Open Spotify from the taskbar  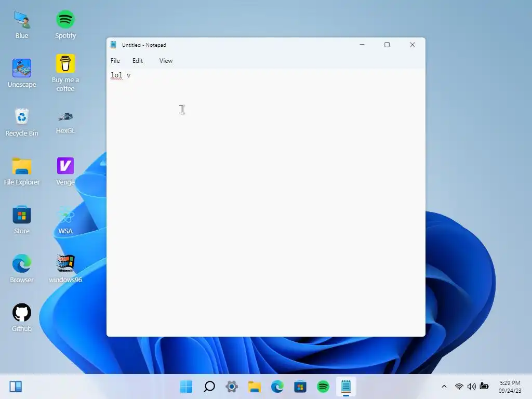click(323, 387)
